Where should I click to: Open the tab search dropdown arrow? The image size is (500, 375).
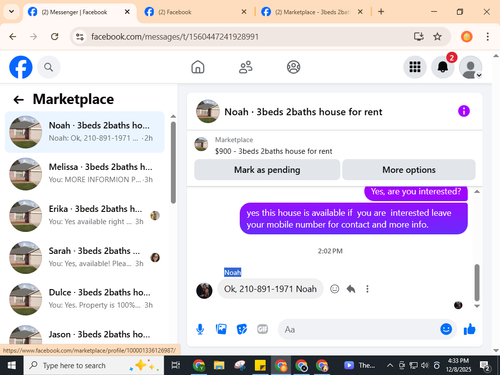point(11,12)
